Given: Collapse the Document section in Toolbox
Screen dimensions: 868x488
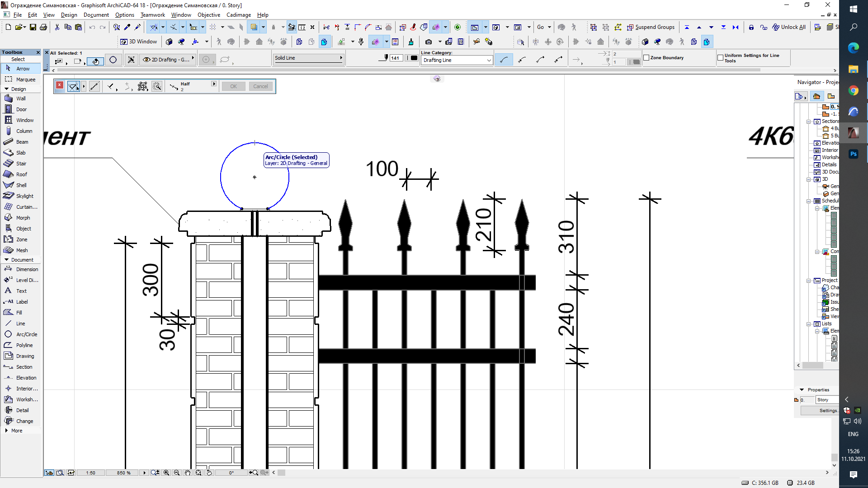Looking at the screenshot, I should coord(7,260).
